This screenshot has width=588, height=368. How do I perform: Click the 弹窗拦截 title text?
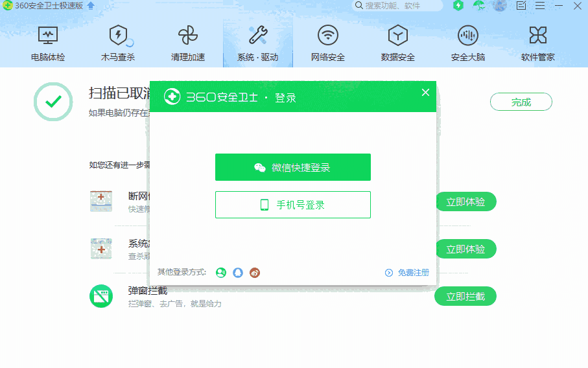tap(148, 290)
